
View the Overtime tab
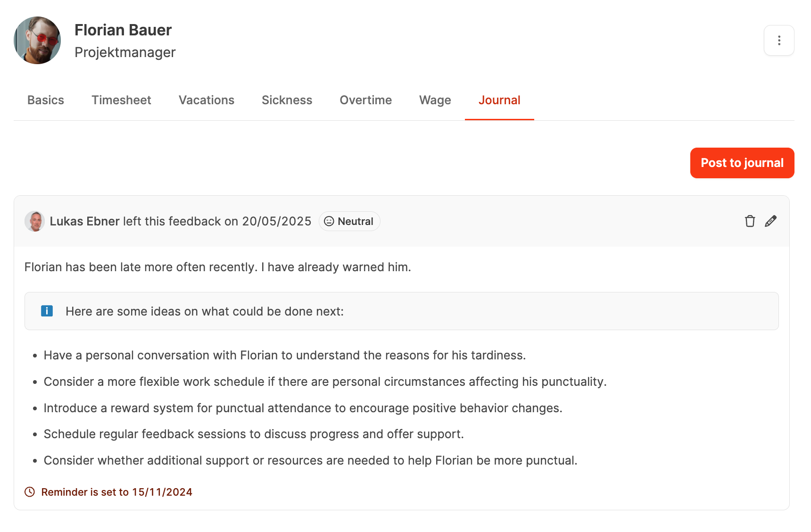(365, 100)
